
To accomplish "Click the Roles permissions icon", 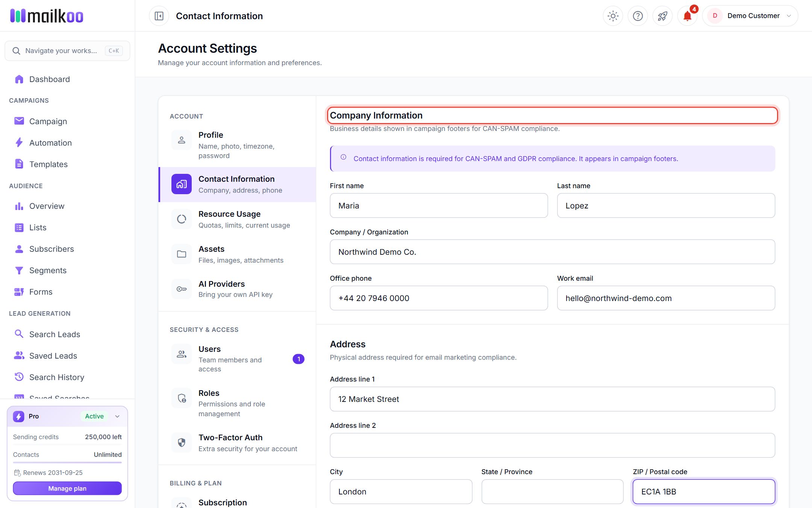I will 182,398.
